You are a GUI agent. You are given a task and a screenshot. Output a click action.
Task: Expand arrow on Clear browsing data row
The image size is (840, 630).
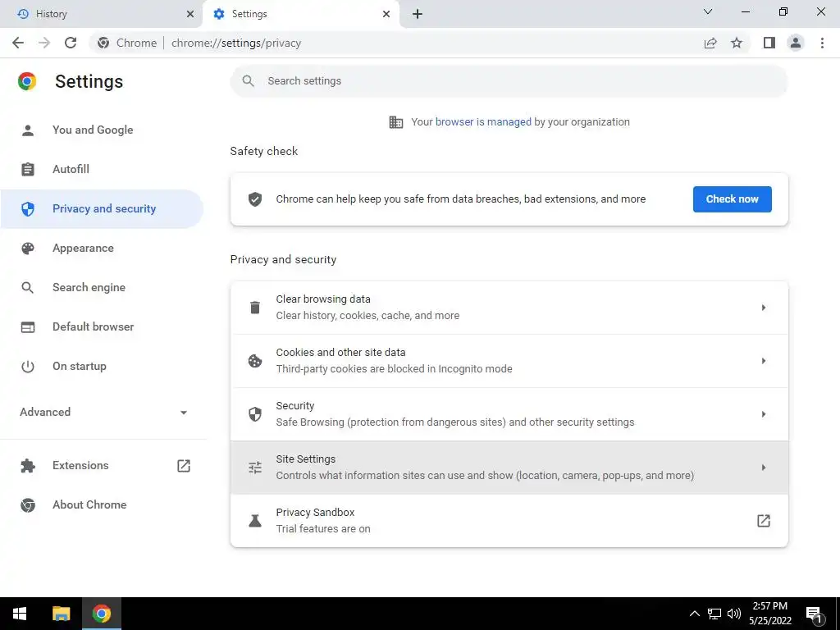764,308
